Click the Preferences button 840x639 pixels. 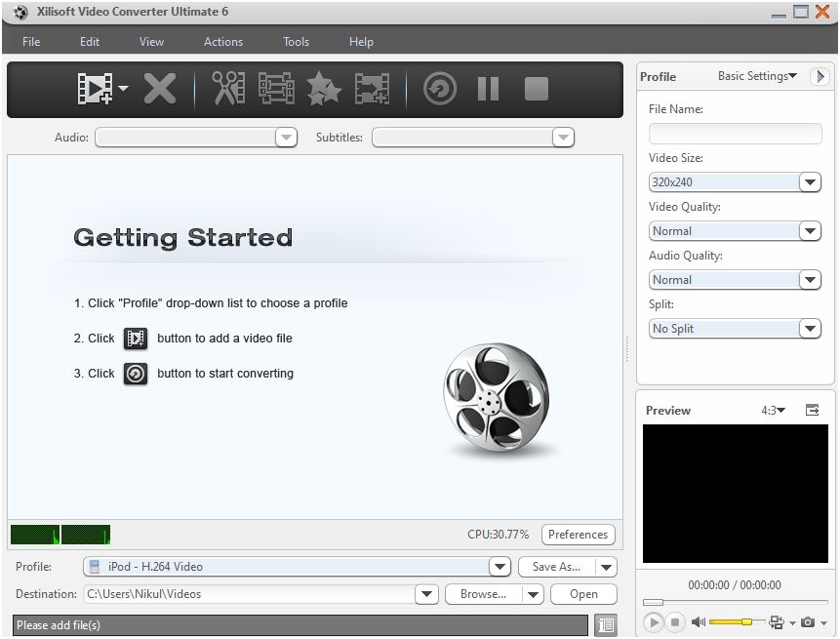(x=578, y=535)
